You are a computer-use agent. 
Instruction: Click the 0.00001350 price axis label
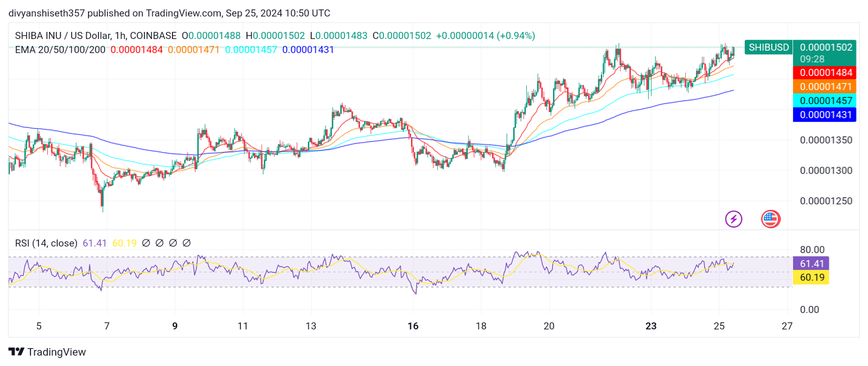826,140
